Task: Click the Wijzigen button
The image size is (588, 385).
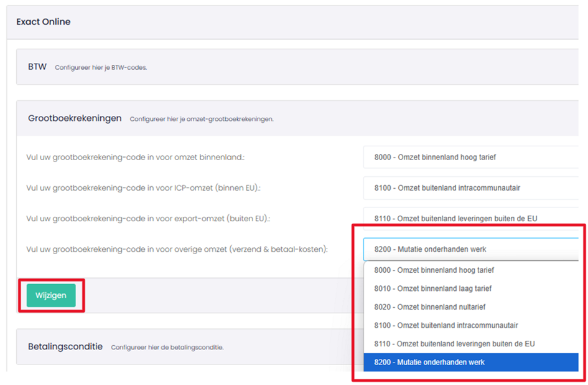Action: [51, 295]
